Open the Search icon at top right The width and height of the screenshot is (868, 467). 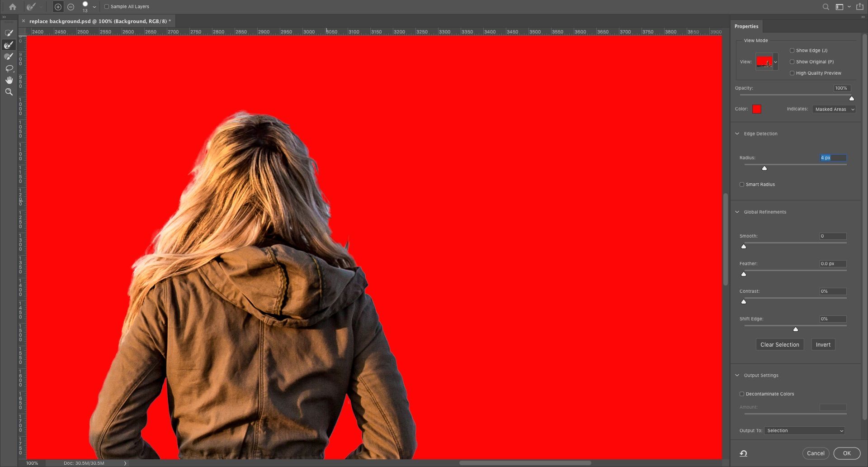(x=826, y=7)
